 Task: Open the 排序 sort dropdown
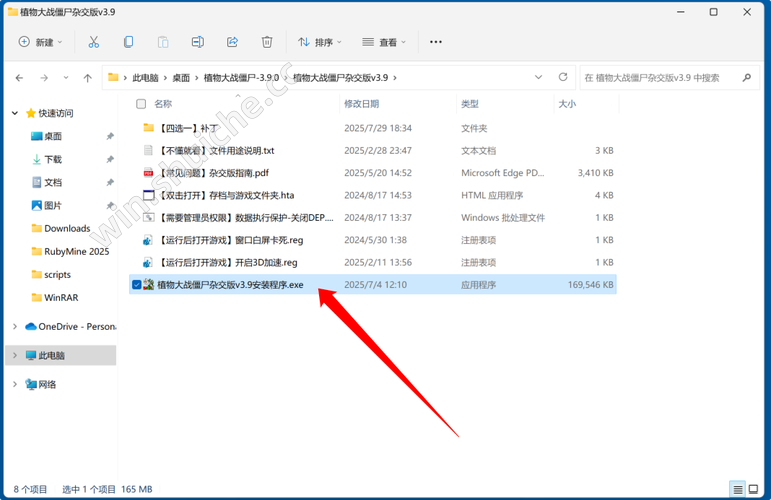click(320, 42)
